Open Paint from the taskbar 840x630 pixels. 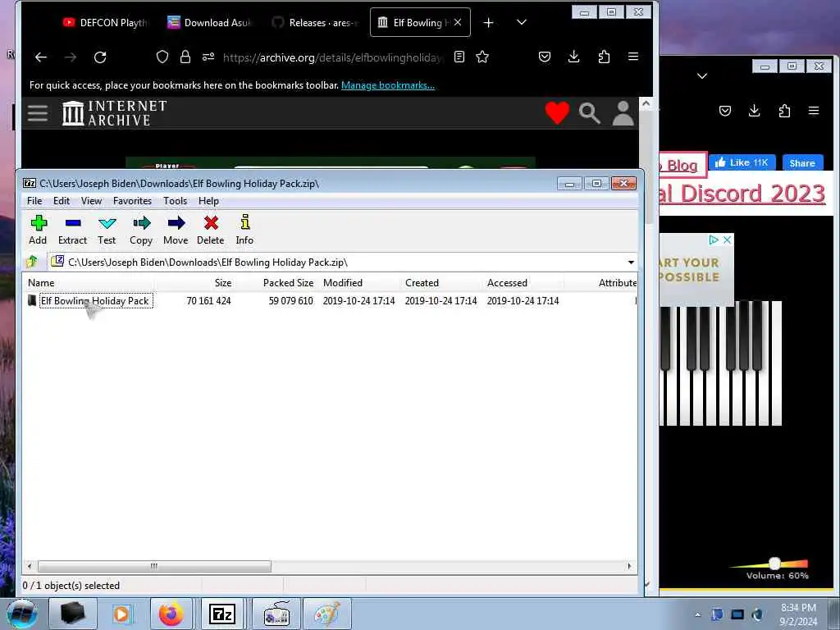[326, 614]
